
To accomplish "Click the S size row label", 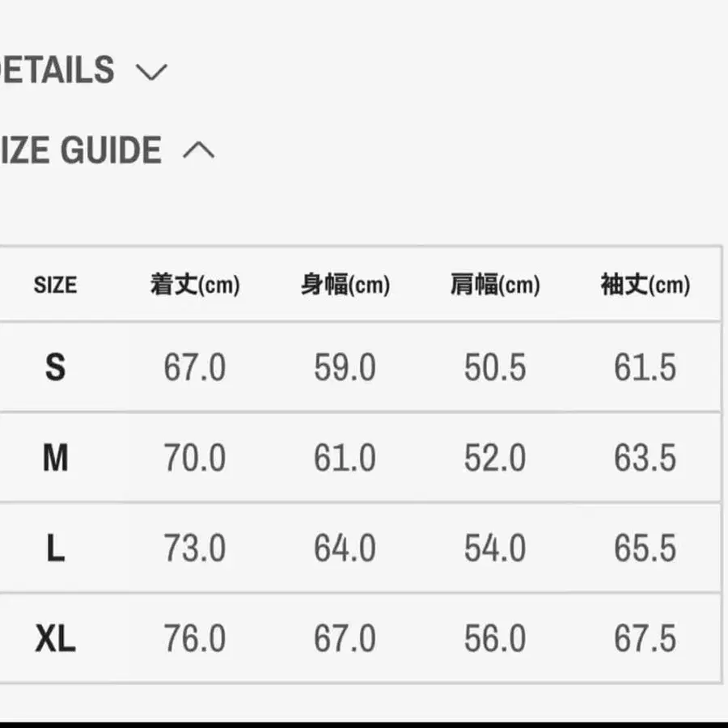I will pyautogui.click(x=55, y=368).
